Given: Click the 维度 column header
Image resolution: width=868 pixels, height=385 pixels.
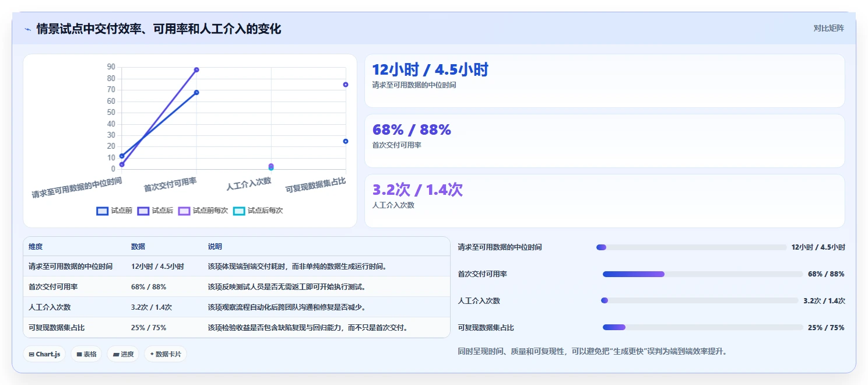Looking at the screenshot, I should [36, 247].
